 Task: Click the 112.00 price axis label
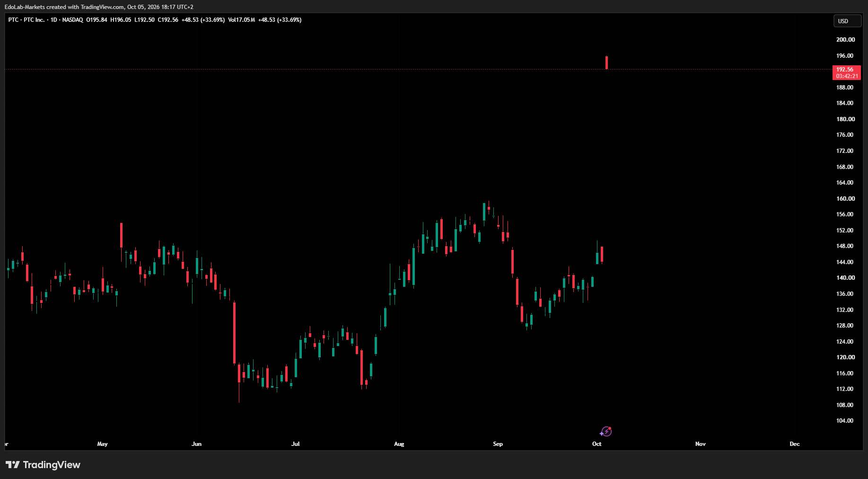point(845,389)
